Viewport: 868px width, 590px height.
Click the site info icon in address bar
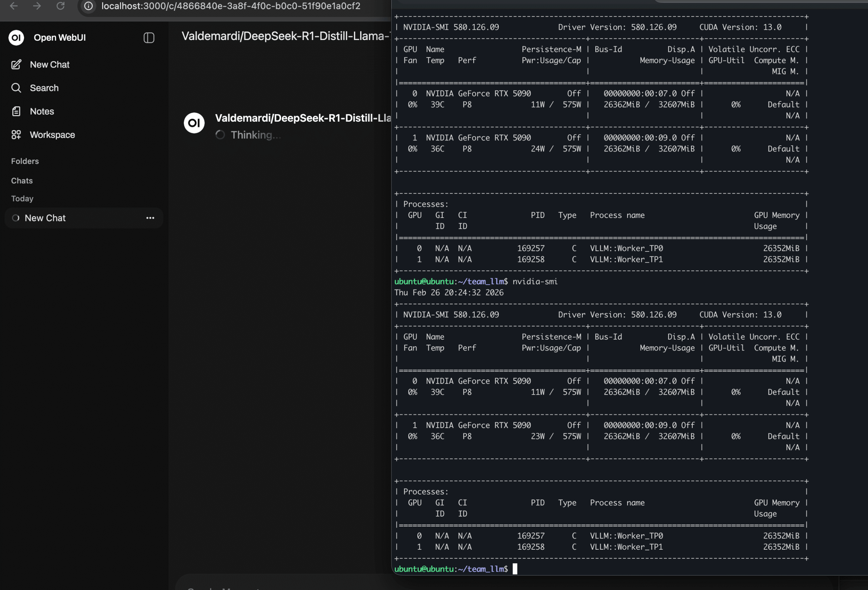88,6
